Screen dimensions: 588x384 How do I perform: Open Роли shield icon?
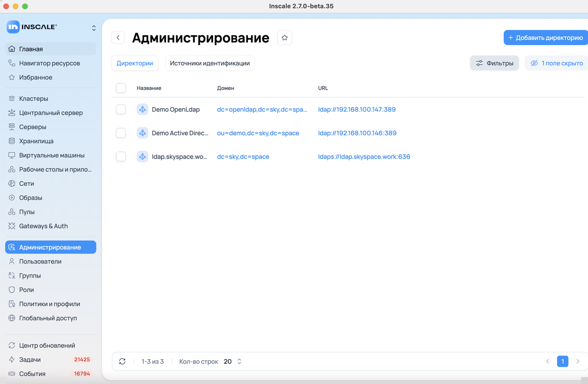coord(12,290)
